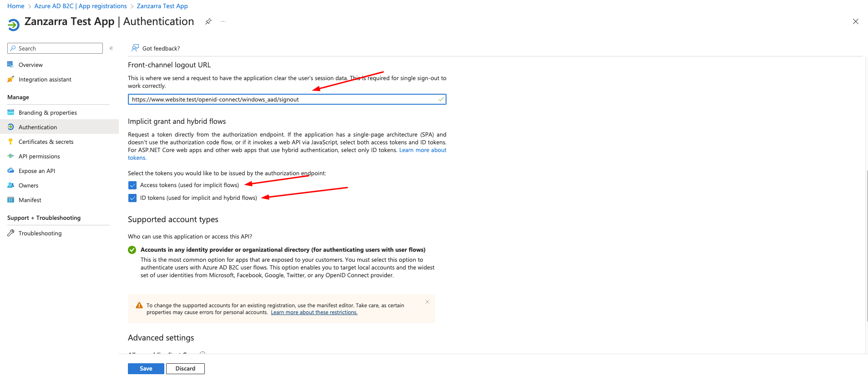The width and height of the screenshot is (868, 381).
Task: Click the Owners people icon
Action: coord(10,185)
